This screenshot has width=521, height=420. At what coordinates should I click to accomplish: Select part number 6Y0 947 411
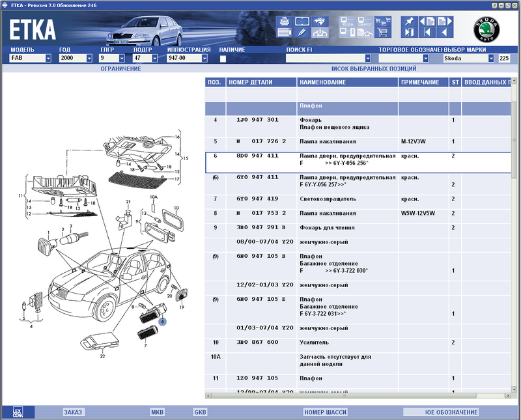257,177
